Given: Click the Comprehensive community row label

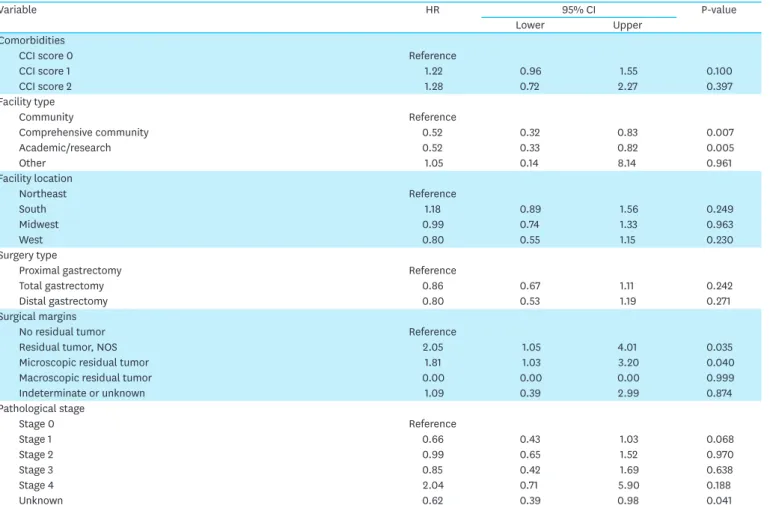Looking at the screenshot, I should (x=83, y=132).
